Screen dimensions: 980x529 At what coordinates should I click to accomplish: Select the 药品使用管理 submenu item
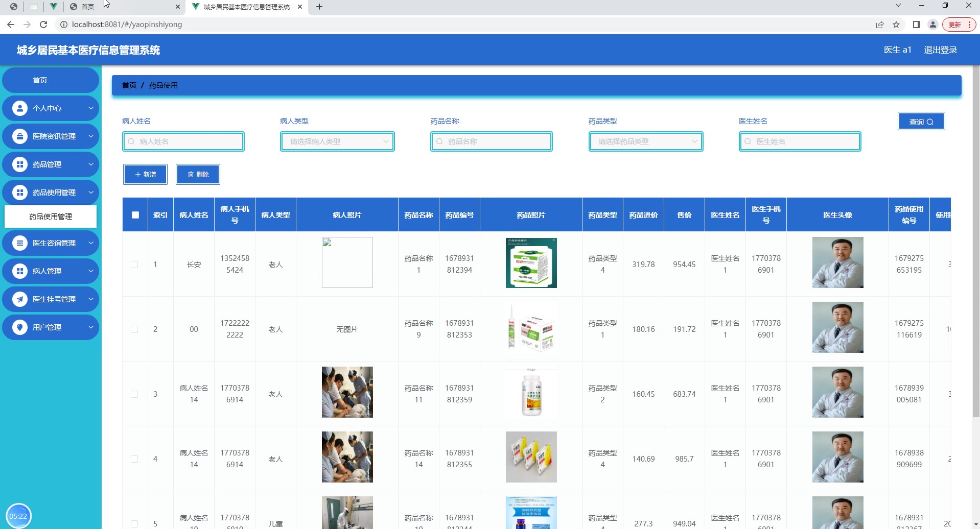click(x=51, y=217)
